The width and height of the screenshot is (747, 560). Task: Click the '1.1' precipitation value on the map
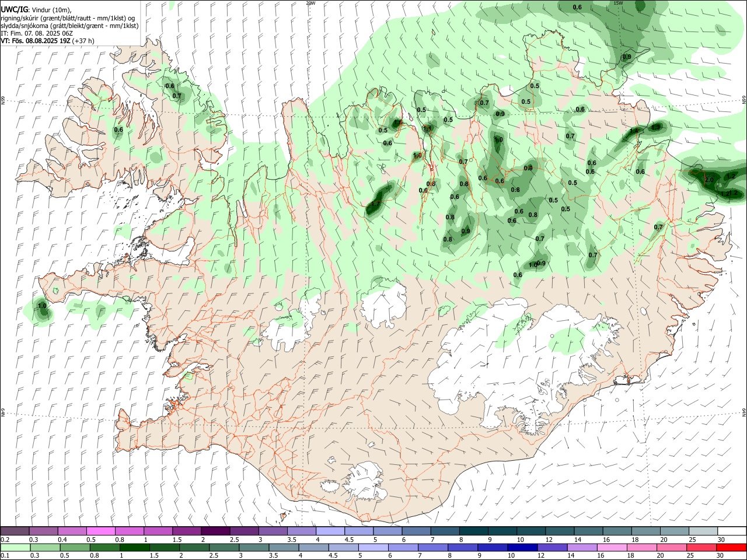click(427, 128)
